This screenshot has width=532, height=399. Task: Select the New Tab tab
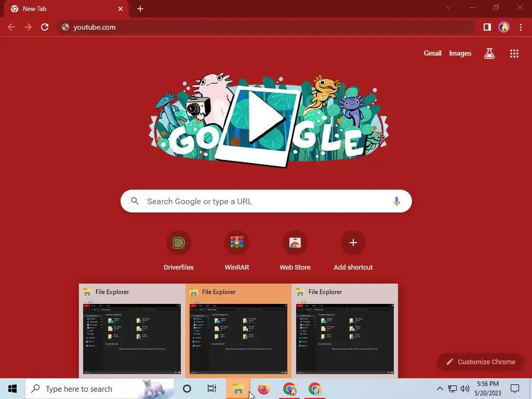(66, 9)
